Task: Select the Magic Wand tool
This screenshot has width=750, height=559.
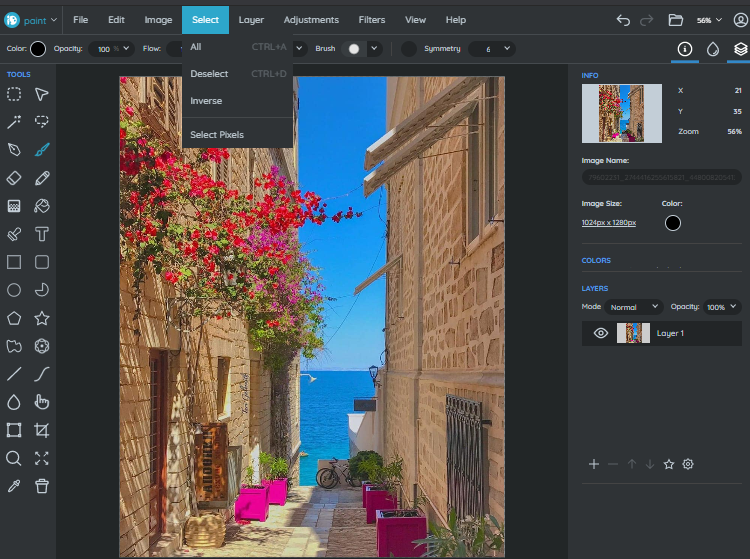Action: pyautogui.click(x=14, y=122)
